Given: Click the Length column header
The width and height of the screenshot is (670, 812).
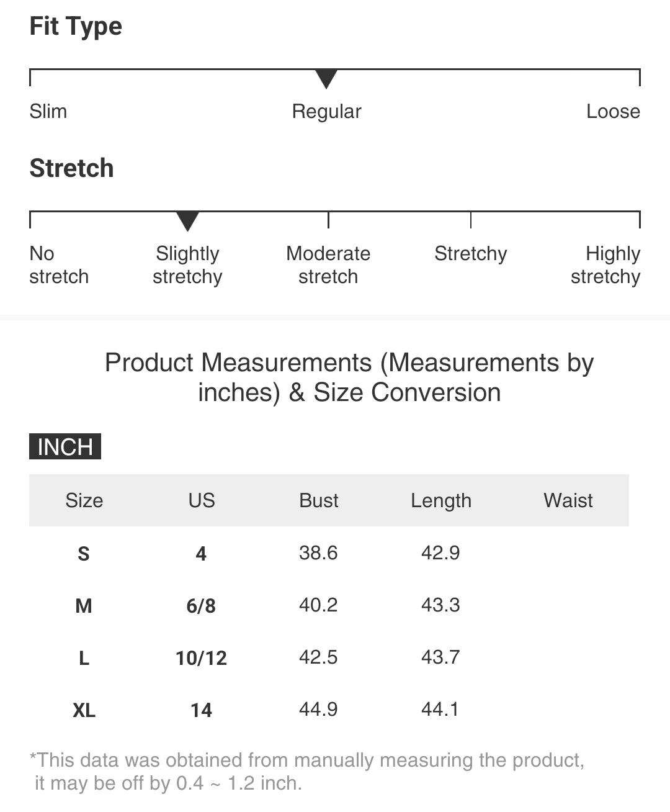Looking at the screenshot, I should pos(441,500).
